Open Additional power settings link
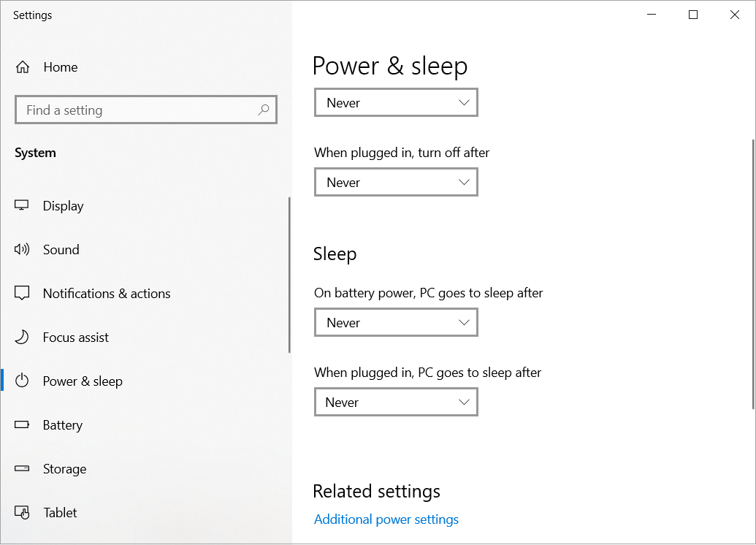 click(386, 519)
